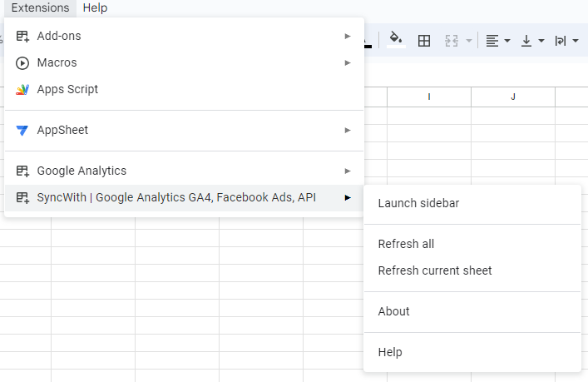The image size is (588, 382).
Task: Click the merge cells icon
Action: click(x=452, y=41)
